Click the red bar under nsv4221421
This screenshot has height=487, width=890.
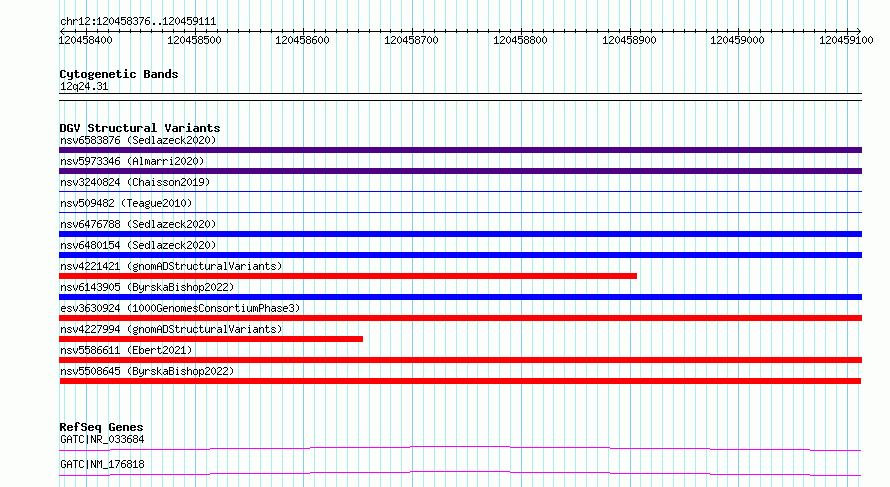pyautogui.click(x=348, y=276)
